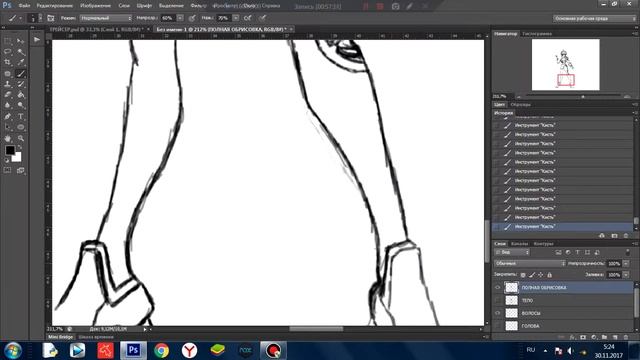The height and width of the screenshot is (360, 640).
Task: Select the Blur tool
Action: (8, 105)
